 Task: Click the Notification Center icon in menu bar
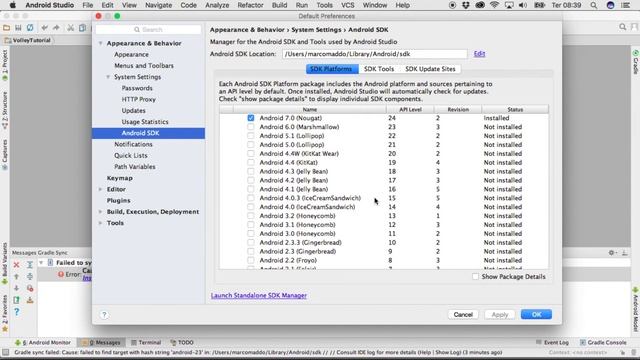click(x=625, y=5)
